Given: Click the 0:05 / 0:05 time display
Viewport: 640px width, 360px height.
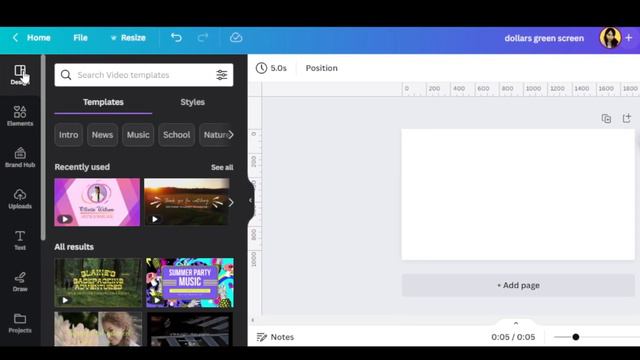Looking at the screenshot, I should click(x=513, y=337).
